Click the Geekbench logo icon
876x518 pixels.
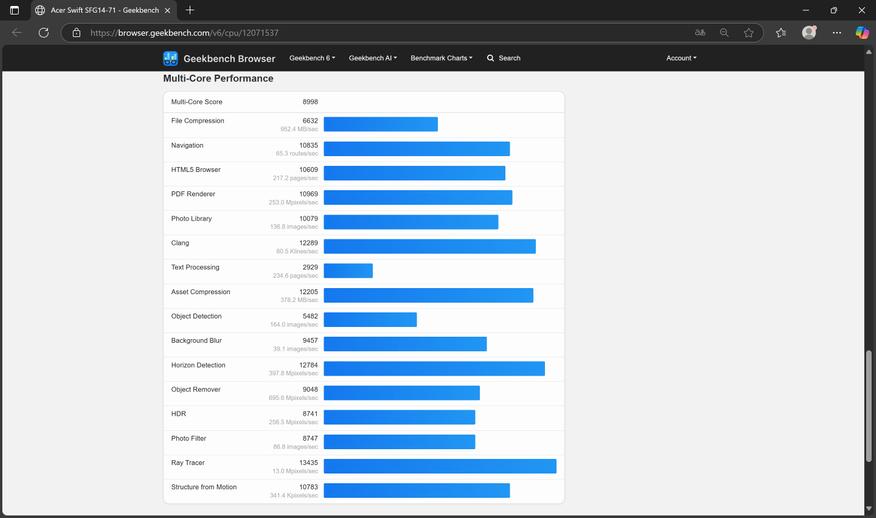click(170, 58)
